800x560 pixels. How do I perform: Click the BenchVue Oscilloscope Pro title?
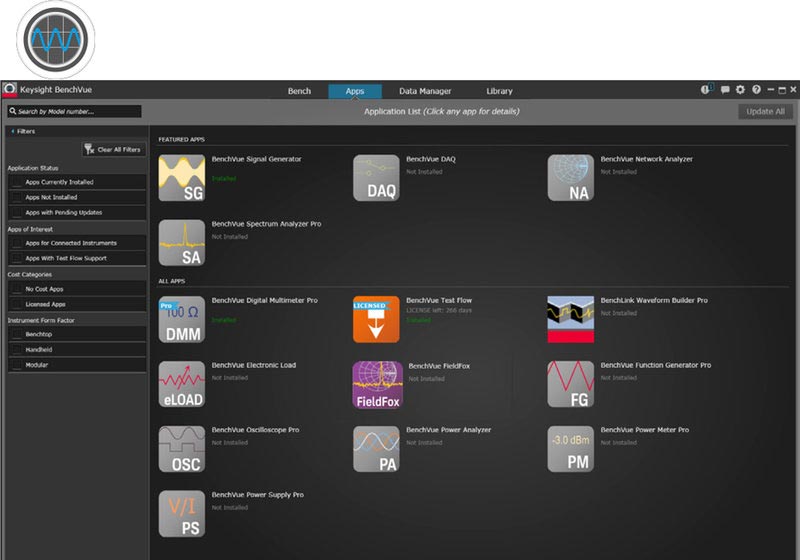[x=255, y=430]
